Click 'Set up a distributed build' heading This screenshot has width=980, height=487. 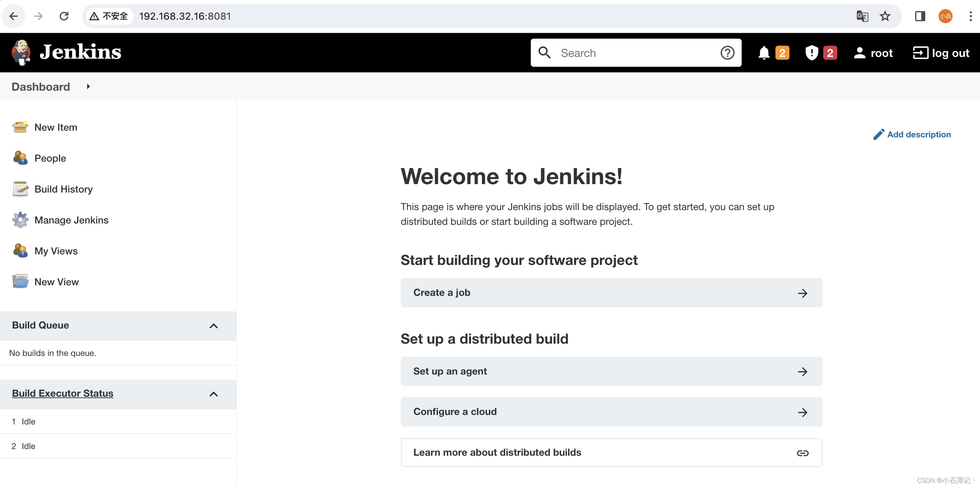[x=484, y=339]
